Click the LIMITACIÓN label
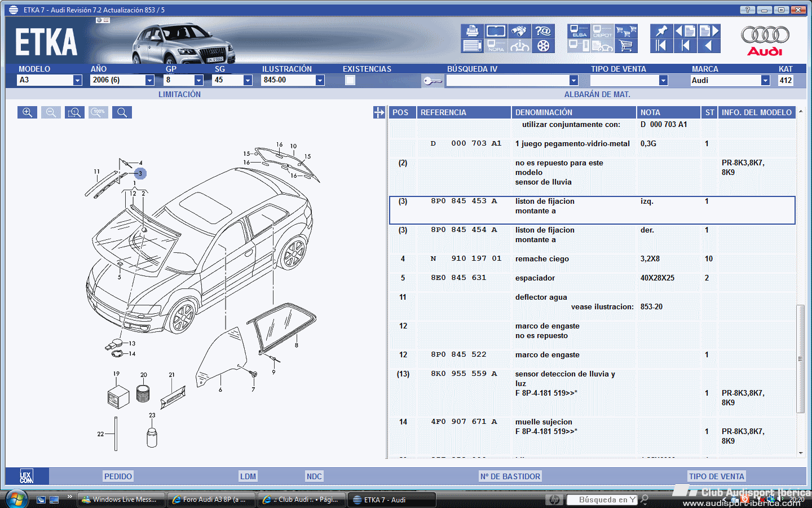This screenshot has height=508, width=812. click(179, 94)
